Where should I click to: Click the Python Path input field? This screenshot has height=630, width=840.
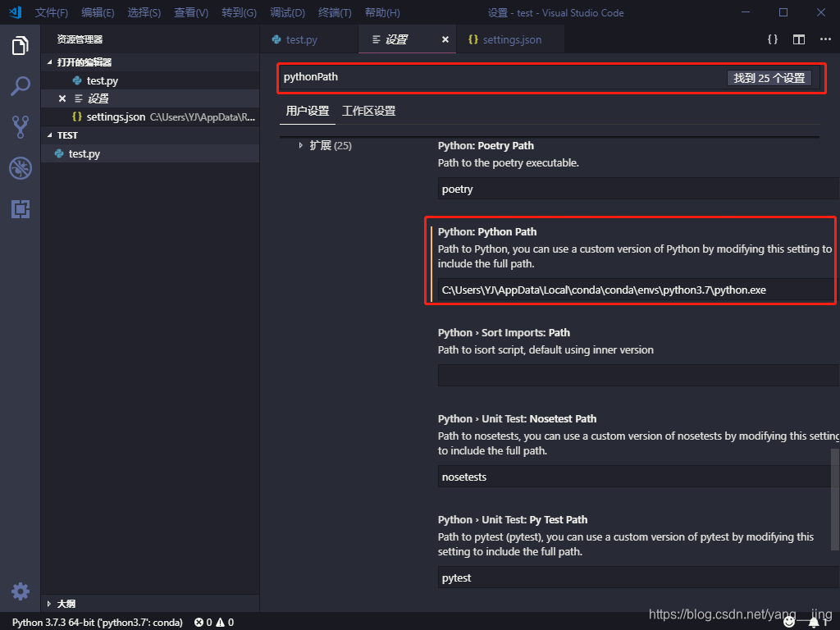point(636,290)
